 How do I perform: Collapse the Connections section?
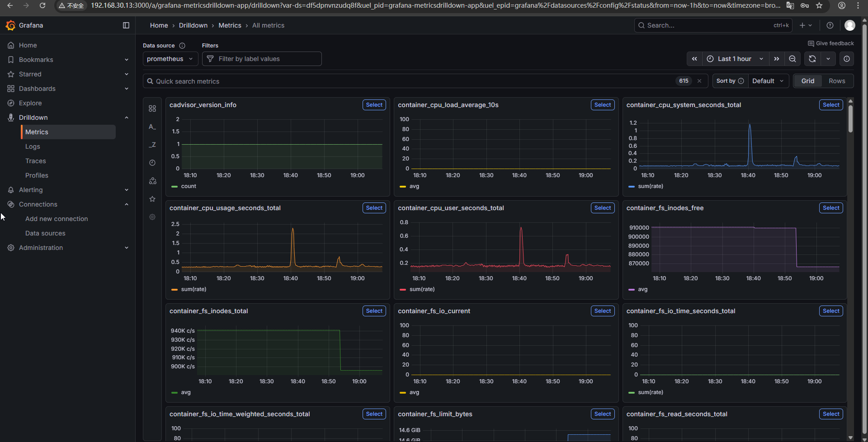pyautogui.click(x=127, y=204)
